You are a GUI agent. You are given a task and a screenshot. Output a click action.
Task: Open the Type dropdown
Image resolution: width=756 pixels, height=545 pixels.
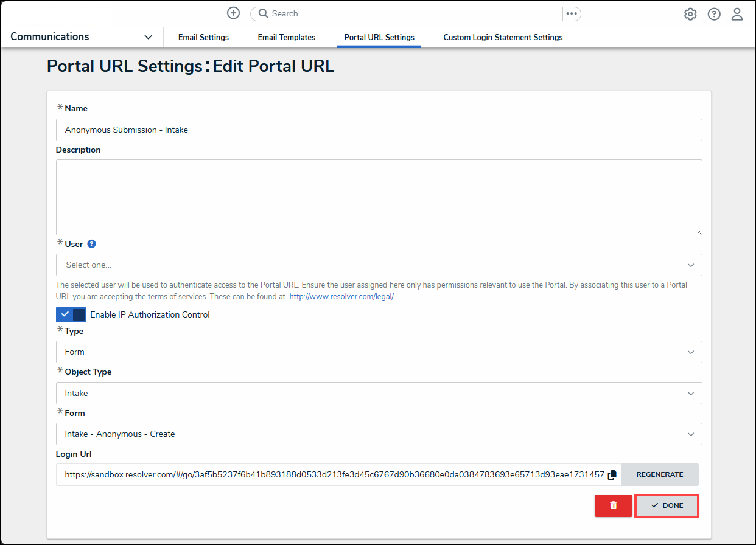[x=379, y=352]
